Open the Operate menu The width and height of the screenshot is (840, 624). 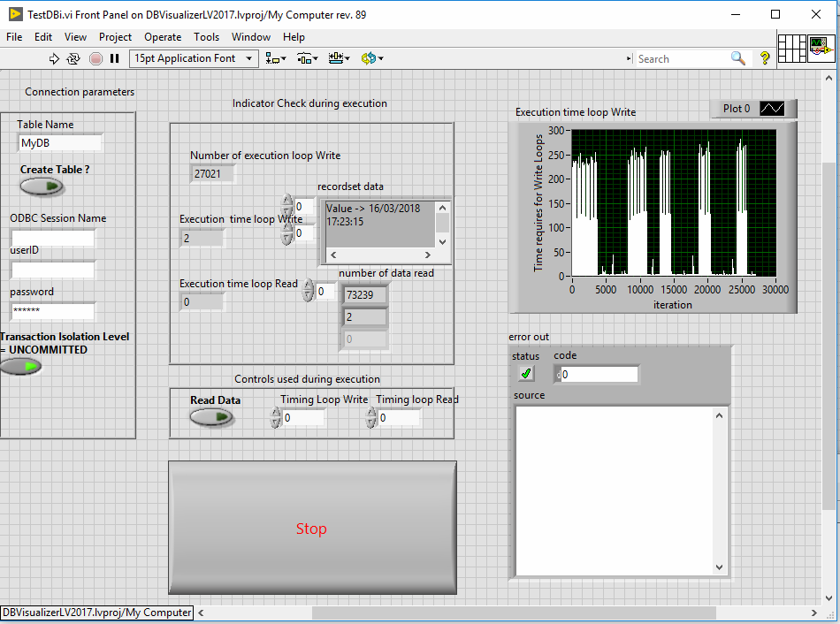point(163,37)
